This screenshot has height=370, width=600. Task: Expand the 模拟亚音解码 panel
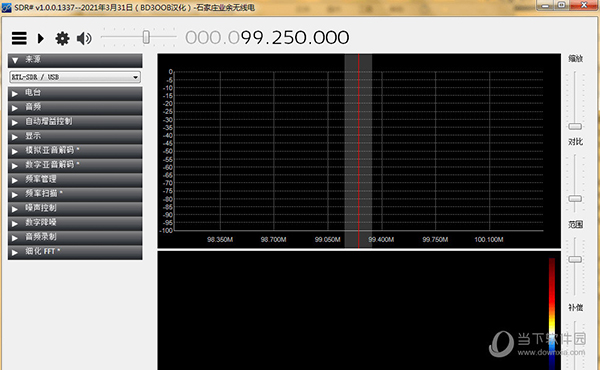click(x=75, y=151)
